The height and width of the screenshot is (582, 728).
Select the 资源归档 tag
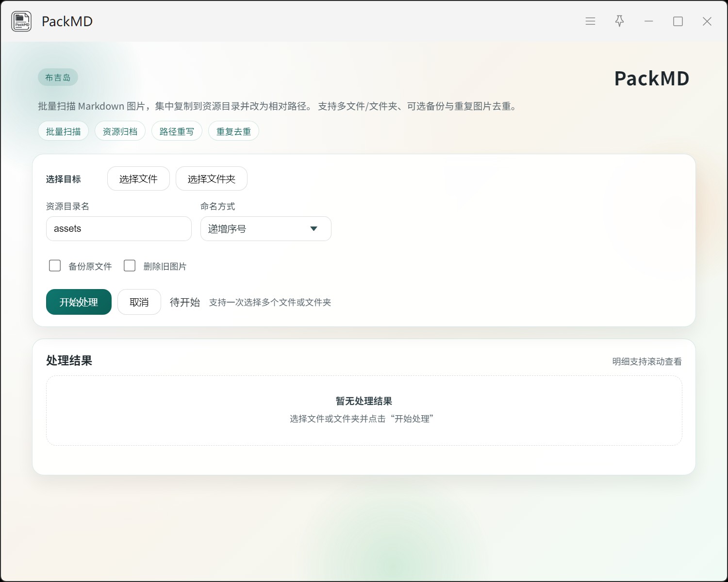point(120,131)
